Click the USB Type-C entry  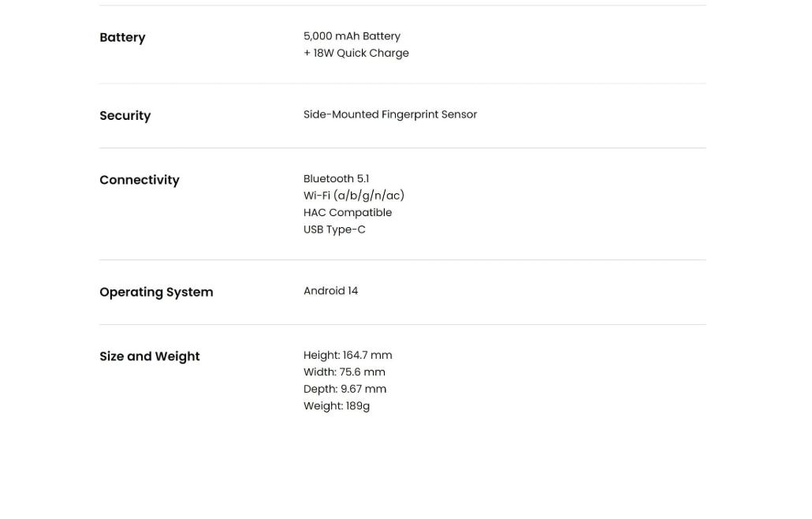tap(334, 230)
